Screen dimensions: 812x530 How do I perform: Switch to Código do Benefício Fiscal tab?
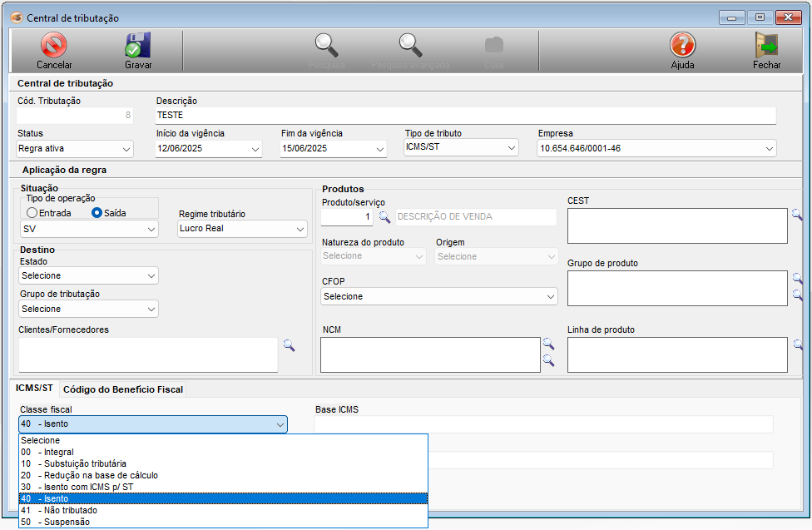(x=123, y=389)
